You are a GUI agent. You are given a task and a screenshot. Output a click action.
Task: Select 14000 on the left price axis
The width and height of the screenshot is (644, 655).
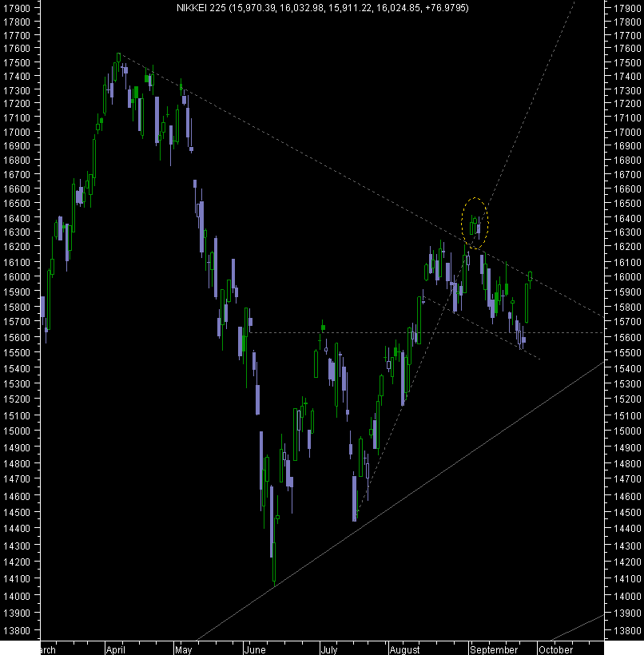click(x=16, y=596)
